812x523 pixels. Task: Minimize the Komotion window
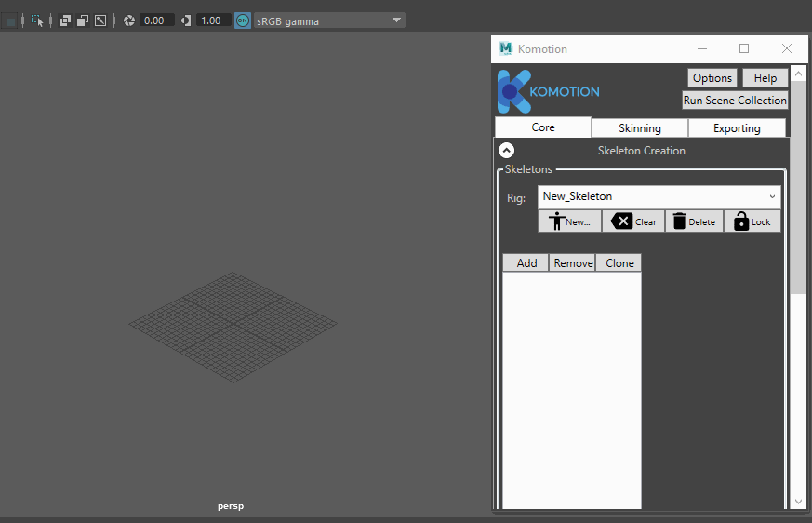(702, 48)
